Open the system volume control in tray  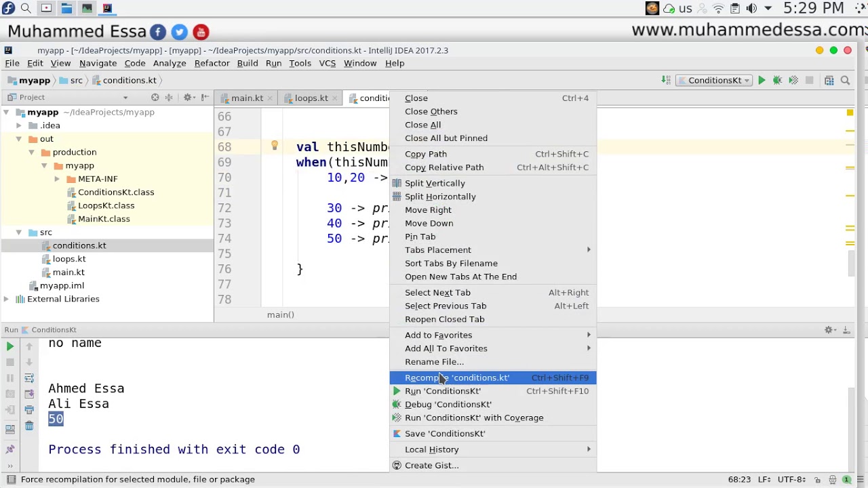(x=751, y=9)
